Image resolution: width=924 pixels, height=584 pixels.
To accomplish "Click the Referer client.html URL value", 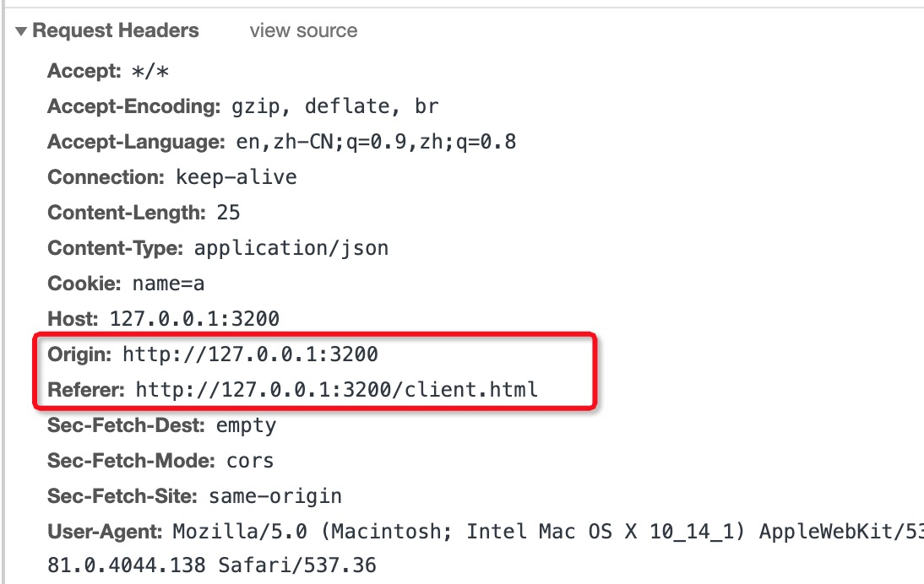I will [x=337, y=390].
